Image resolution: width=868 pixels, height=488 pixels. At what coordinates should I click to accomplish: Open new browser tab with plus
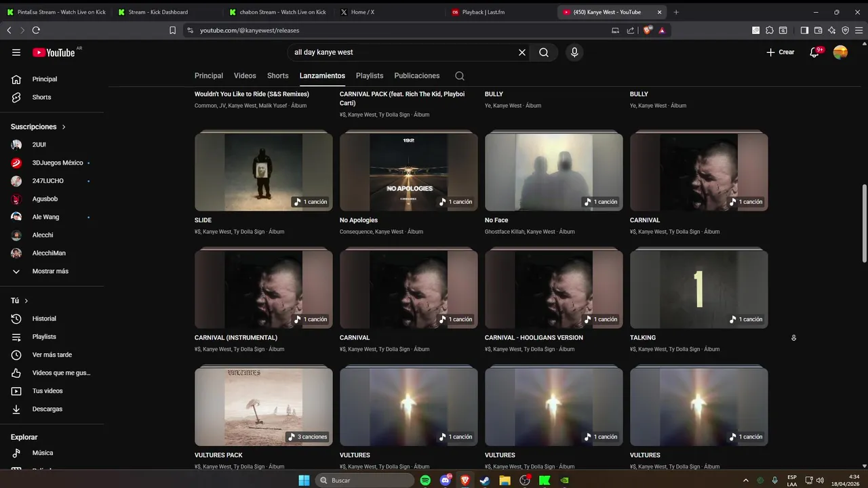[676, 12]
